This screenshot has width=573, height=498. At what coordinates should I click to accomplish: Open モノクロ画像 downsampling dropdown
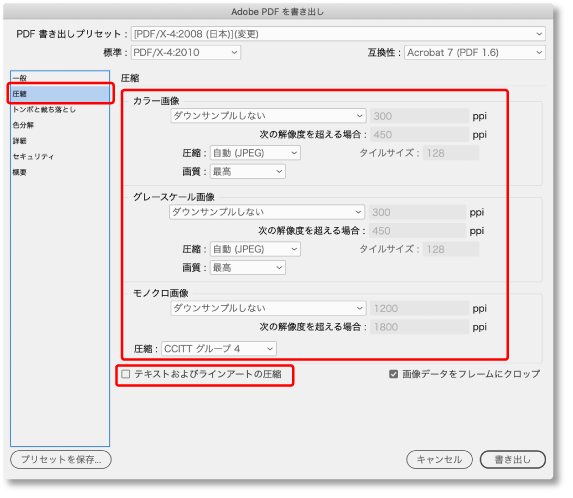coord(268,308)
